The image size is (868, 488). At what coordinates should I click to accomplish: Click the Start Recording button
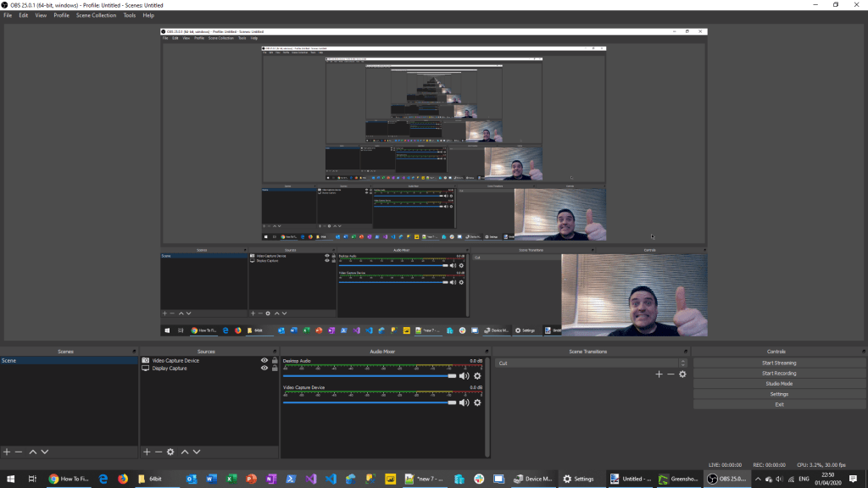778,374
